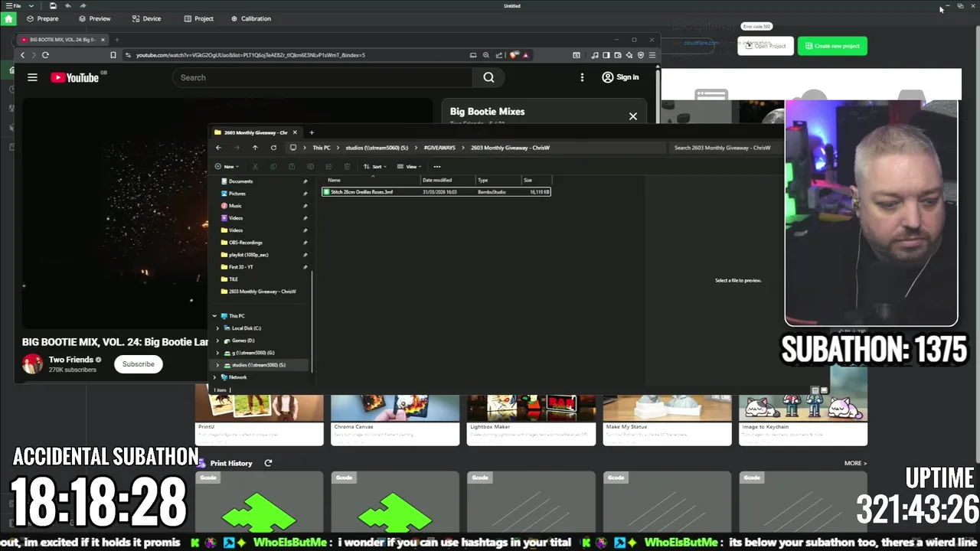Viewport: 980px width, 551px height.
Task: Switch to the Project tab
Action: (x=198, y=18)
